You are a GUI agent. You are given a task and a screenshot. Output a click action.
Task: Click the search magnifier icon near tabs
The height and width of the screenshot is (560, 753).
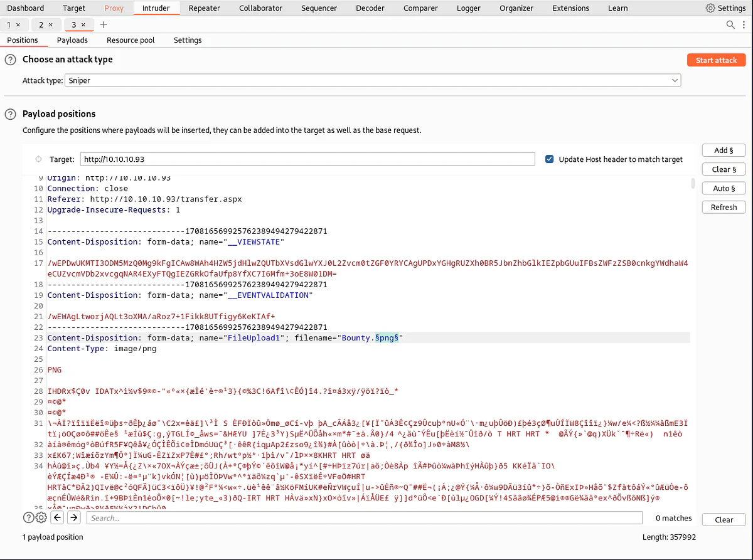pos(730,24)
